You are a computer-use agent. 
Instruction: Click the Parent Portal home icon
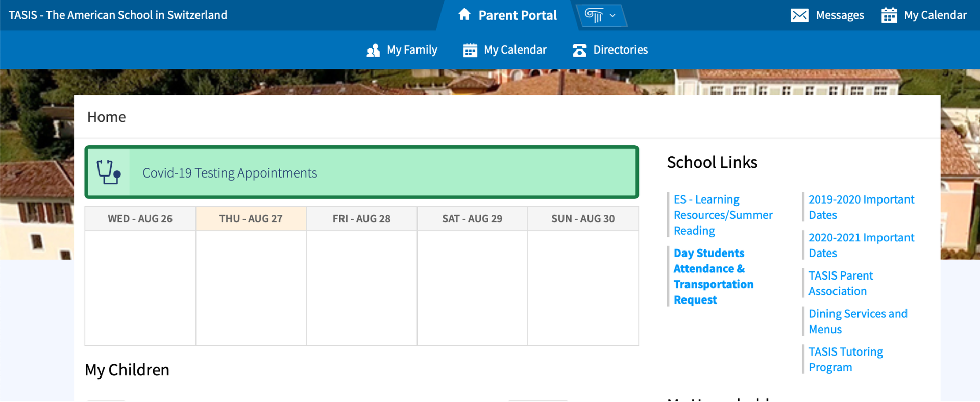464,14
